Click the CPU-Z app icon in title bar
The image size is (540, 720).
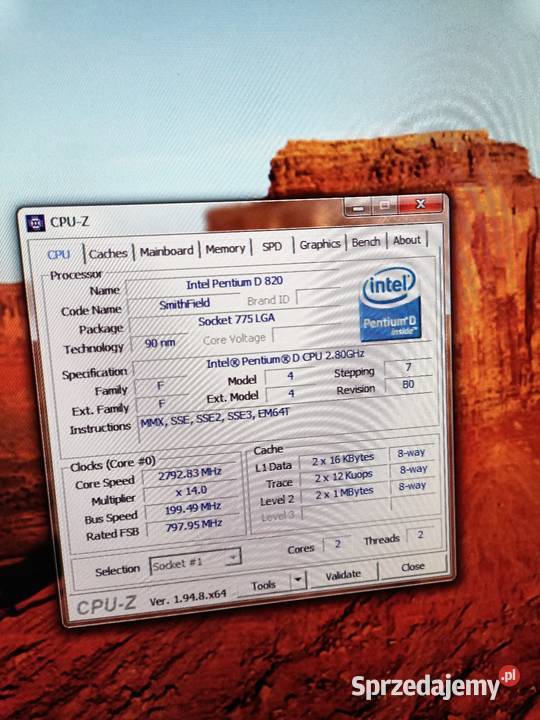pyautogui.click(x=35, y=223)
